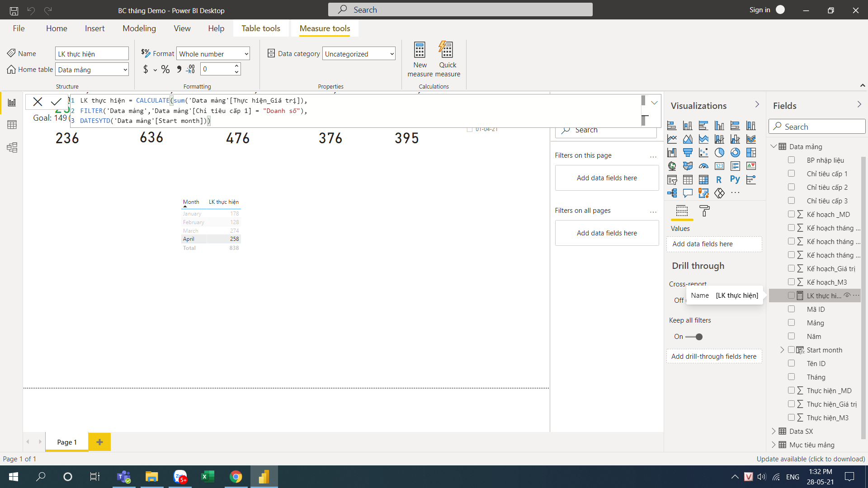Collapse the Data mảng table tree

pyautogui.click(x=774, y=146)
